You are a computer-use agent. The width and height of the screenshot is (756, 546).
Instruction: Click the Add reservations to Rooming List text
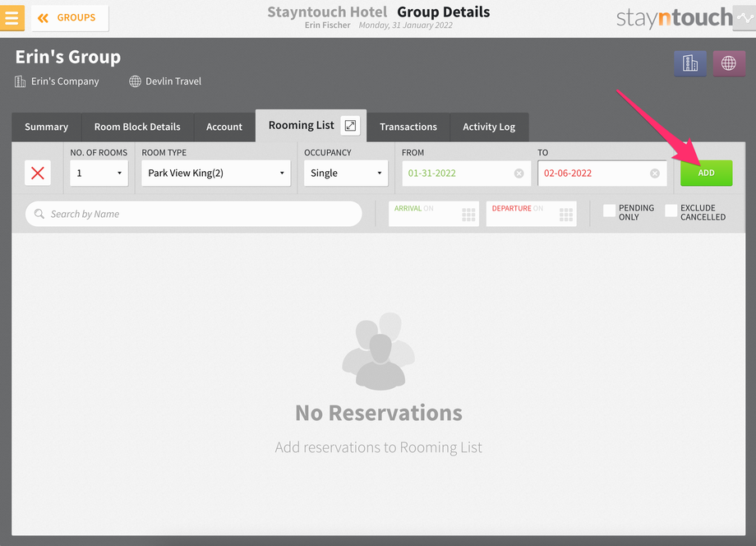pyautogui.click(x=379, y=447)
